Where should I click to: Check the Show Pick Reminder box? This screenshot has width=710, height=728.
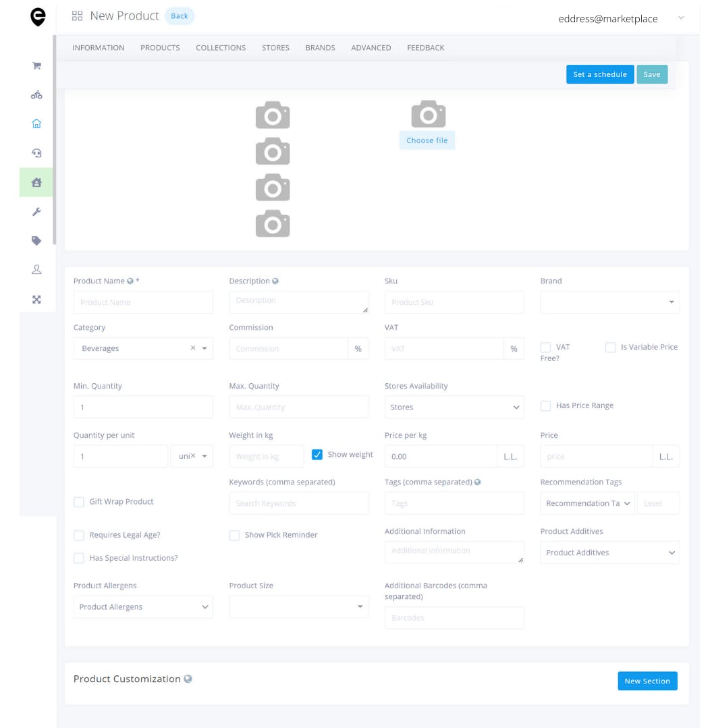tap(234, 535)
